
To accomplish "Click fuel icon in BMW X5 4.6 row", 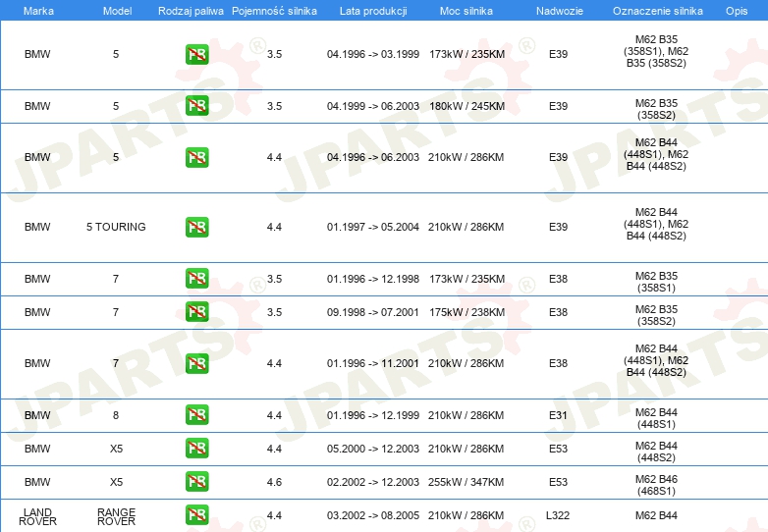I will coord(196,482).
